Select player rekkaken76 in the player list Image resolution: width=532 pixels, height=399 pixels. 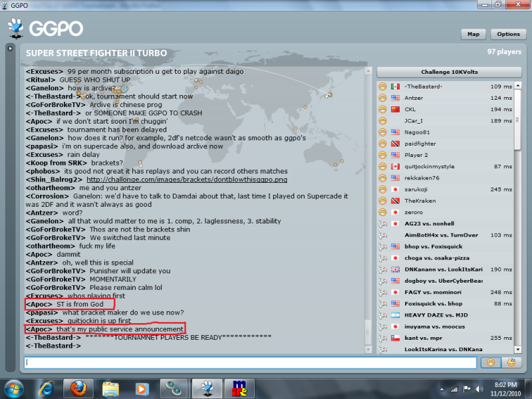pos(445,178)
